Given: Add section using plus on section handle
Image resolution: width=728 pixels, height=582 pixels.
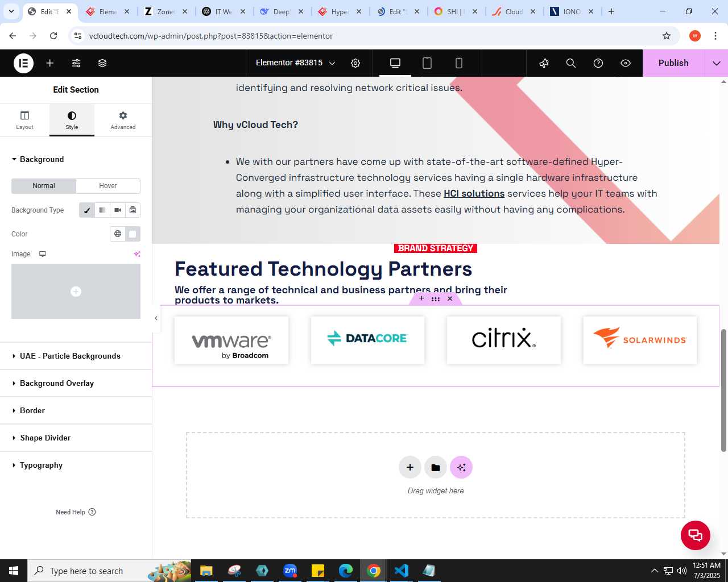Looking at the screenshot, I should tap(421, 298).
